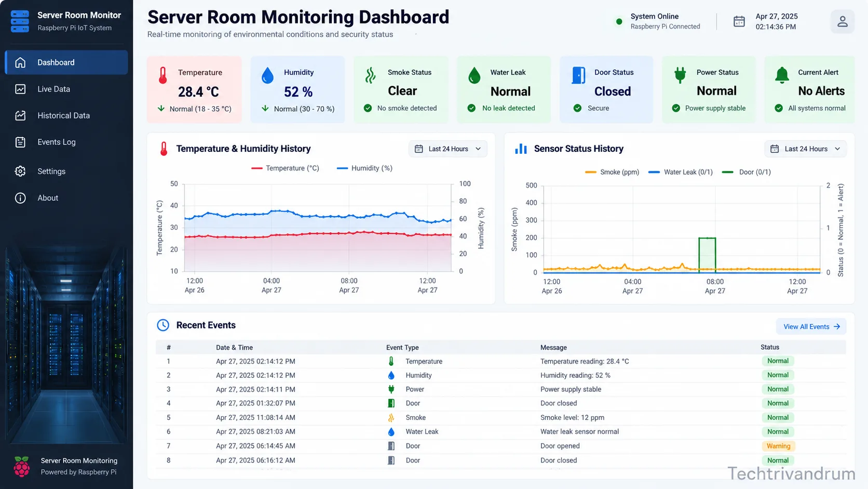The height and width of the screenshot is (489, 868).
Task: Click the green System Online status dot
Action: click(x=619, y=22)
